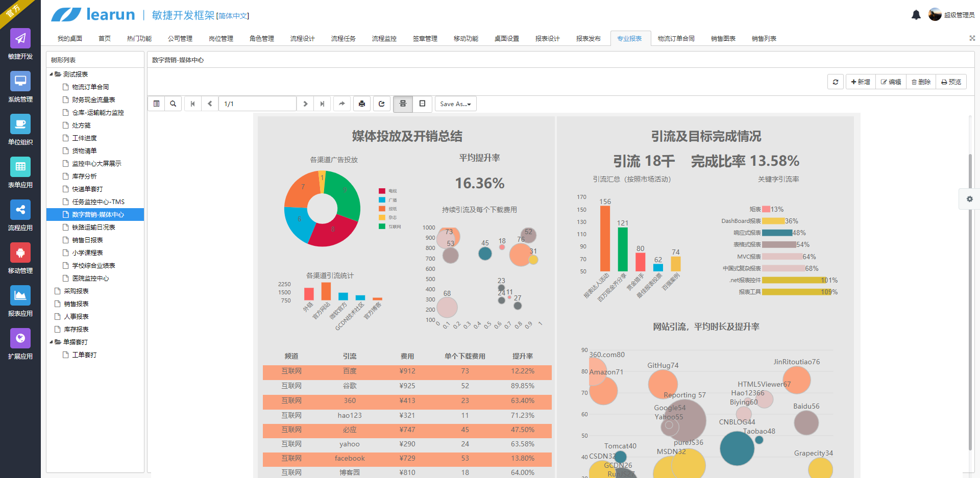Click the 16.36% average rate value
Viewport: 980px width, 478px height.
480,183
